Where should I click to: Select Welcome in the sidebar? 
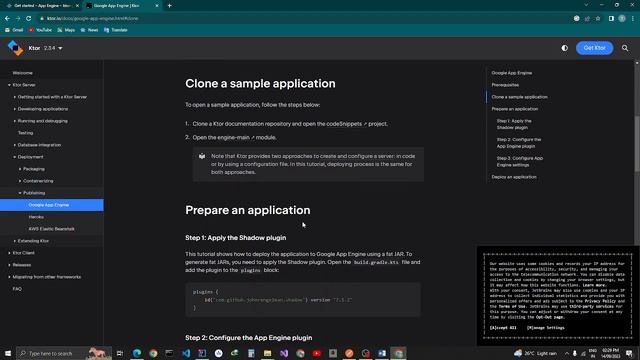pos(22,73)
